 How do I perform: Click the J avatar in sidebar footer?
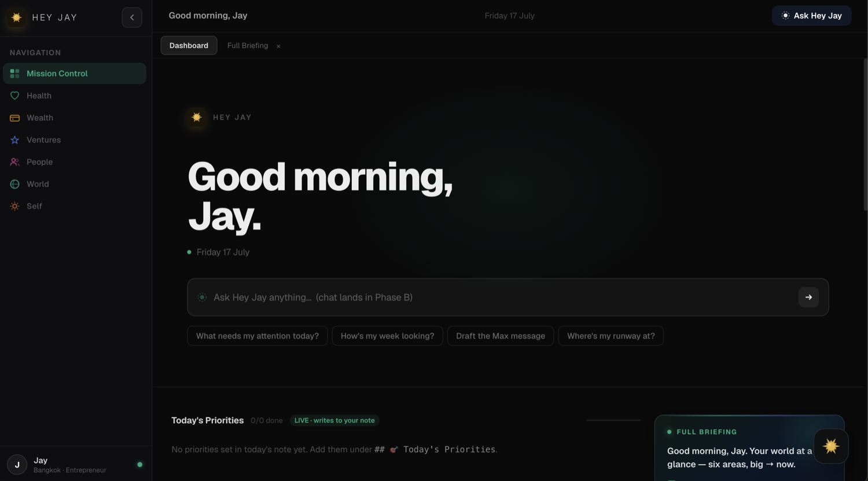[x=17, y=464]
